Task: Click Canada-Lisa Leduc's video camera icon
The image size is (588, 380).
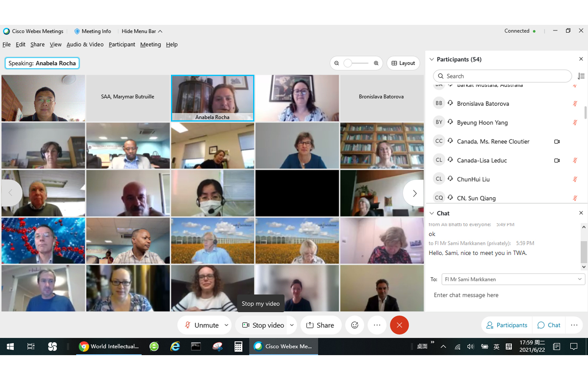Action: [x=557, y=160]
